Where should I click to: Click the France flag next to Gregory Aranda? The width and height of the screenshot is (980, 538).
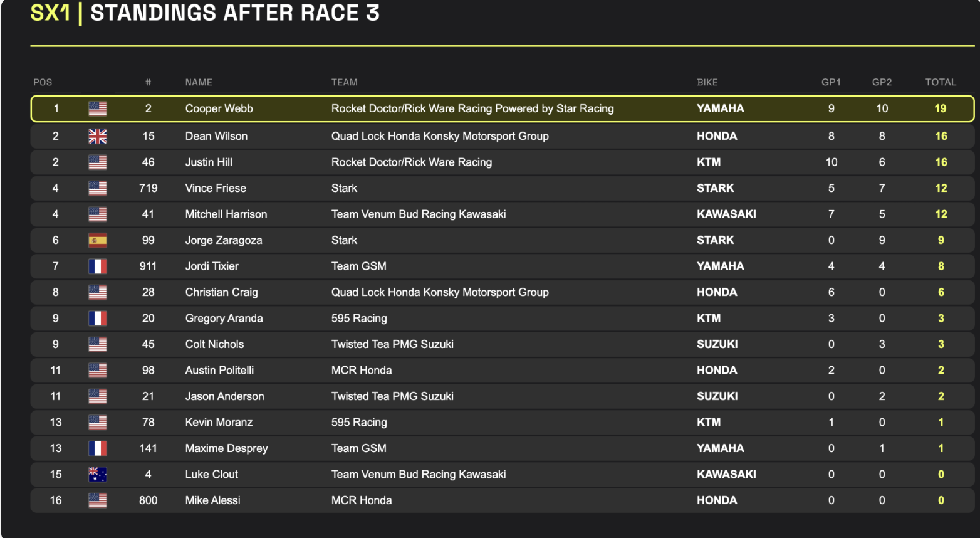click(x=97, y=319)
